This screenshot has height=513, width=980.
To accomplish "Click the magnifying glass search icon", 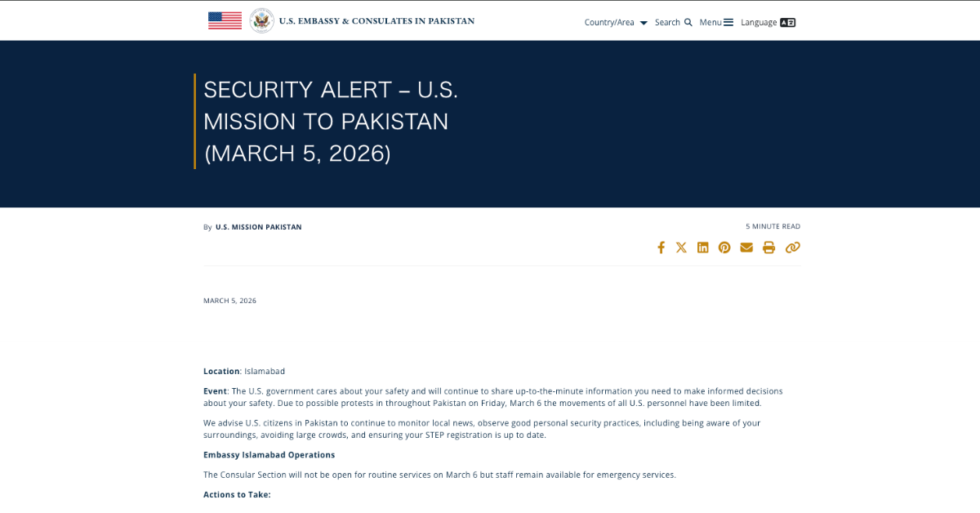I will point(688,23).
